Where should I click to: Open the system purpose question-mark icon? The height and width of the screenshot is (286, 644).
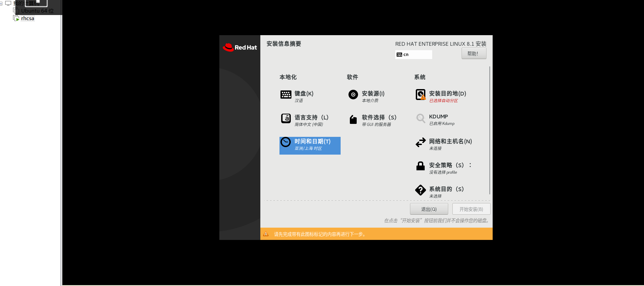point(421,190)
